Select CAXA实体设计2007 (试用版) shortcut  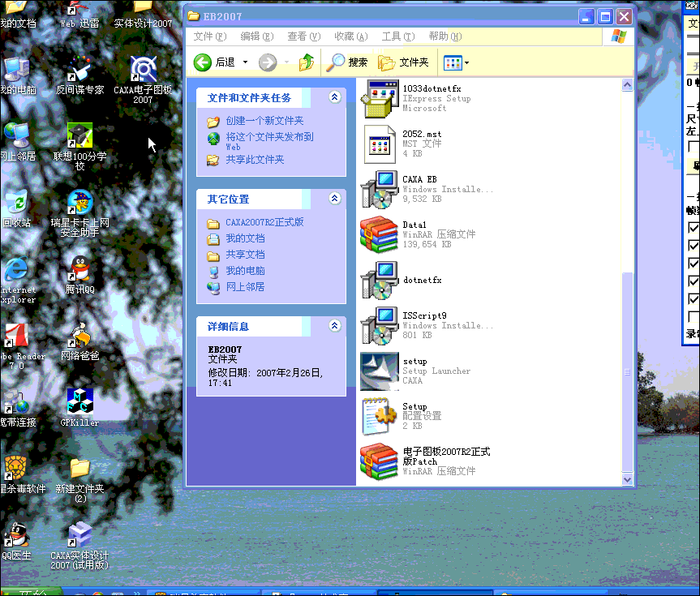pyautogui.click(x=79, y=546)
